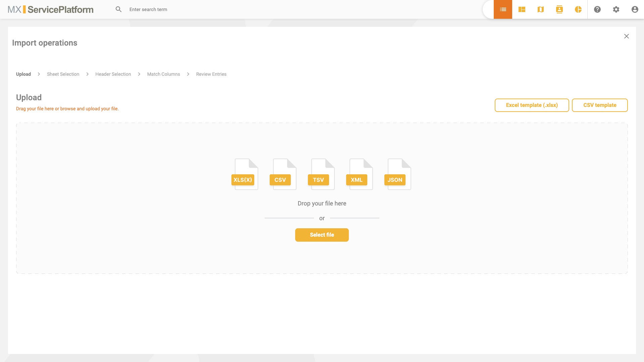Click the TSV file type icon
The height and width of the screenshot is (362, 644).
tap(321, 174)
